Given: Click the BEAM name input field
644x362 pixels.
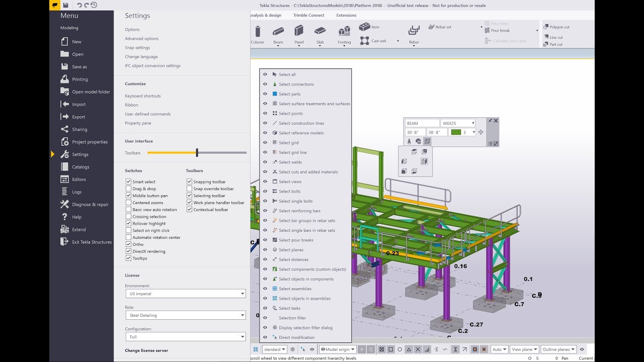Looking at the screenshot, I should click(x=422, y=123).
